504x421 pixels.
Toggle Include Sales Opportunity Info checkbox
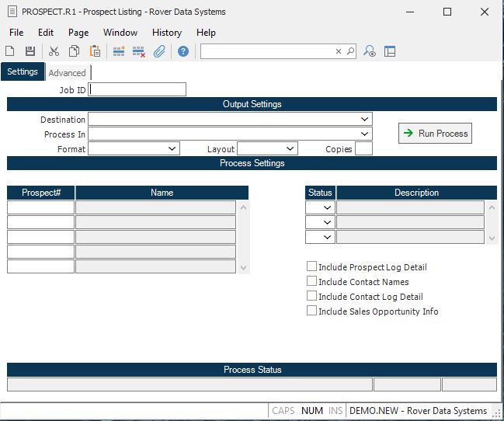click(x=311, y=311)
